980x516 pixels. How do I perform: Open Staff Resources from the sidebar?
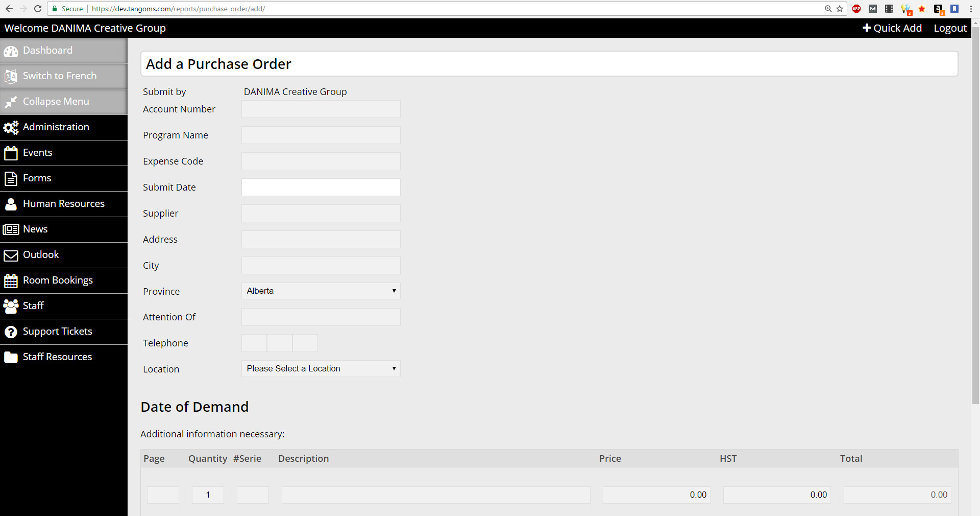click(x=64, y=357)
